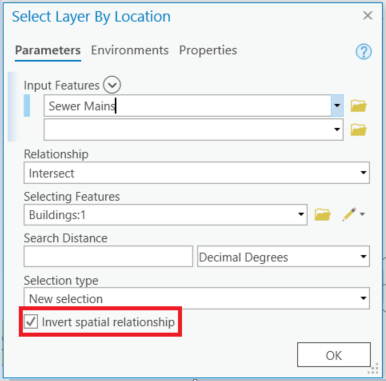The image size is (386, 381).
Task: Open the Relationship Intersect dropdown
Action: coord(197,173)
